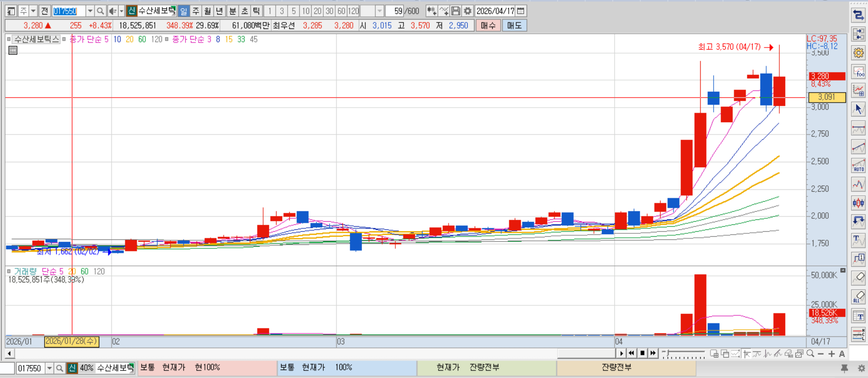Screen dimensions: 868x378
Task: Click the bottom order bar search magnifier
Action: pyautogui.click(x=60, y=368)
